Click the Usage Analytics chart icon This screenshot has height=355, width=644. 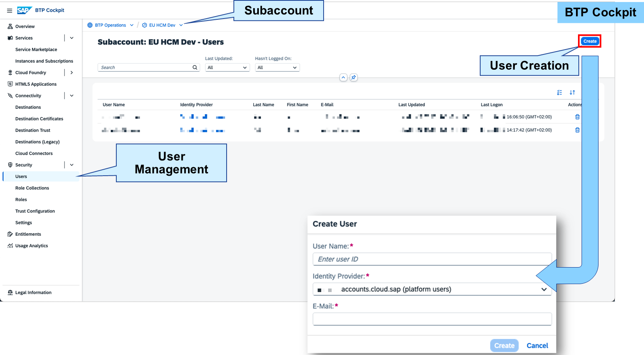(10, 246)
